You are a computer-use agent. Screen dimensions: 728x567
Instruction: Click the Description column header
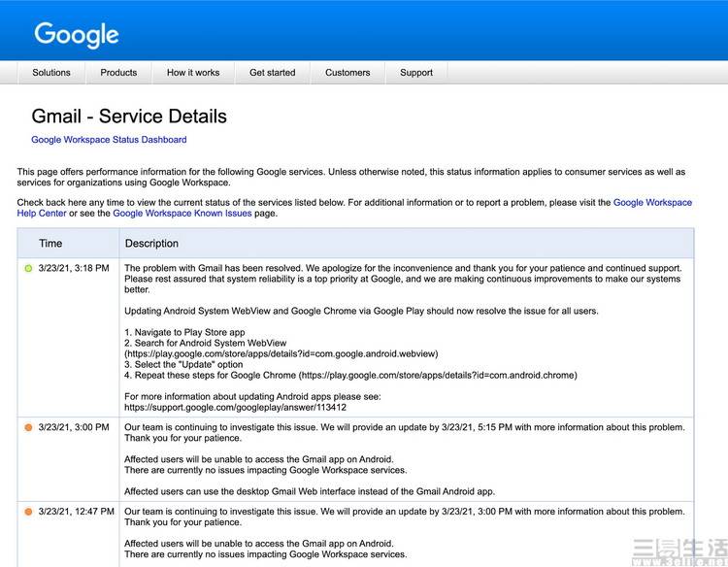click(151, 244)
